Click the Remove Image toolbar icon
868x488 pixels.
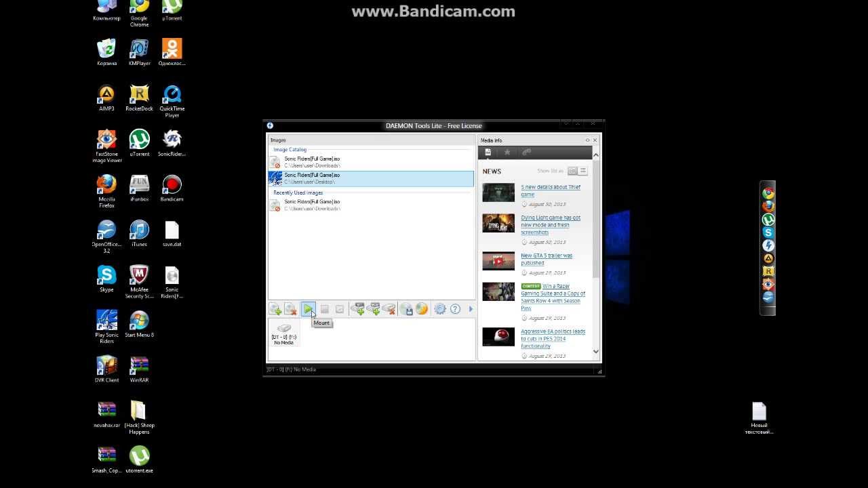(x=291, y=309)
